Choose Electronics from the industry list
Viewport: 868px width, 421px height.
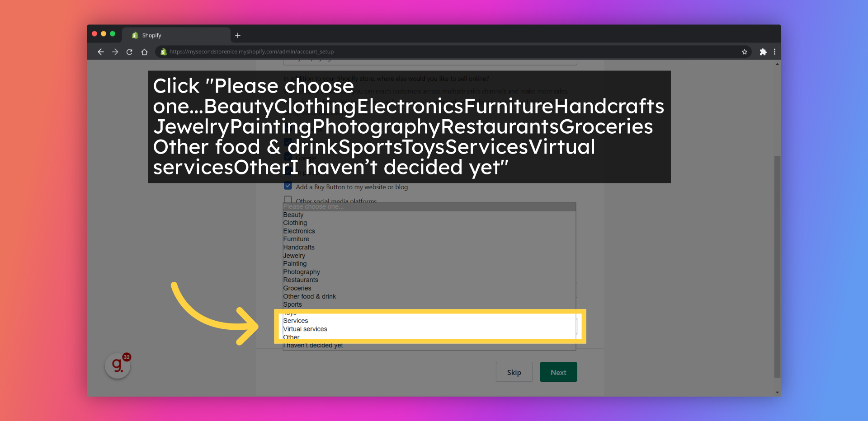pyautogui.click(x=429, y=231)
